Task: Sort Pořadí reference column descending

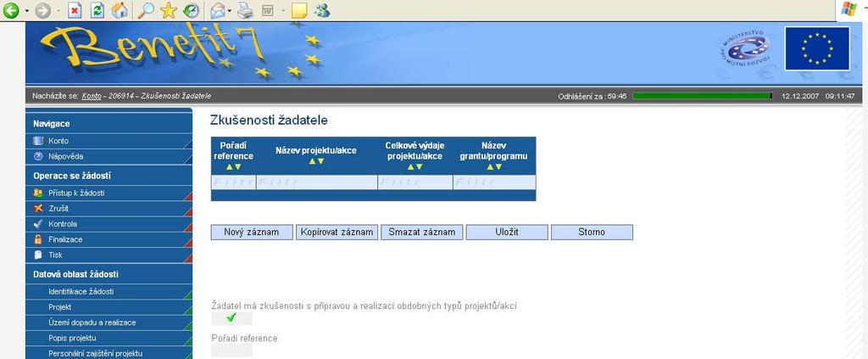Action: (238, 166)
